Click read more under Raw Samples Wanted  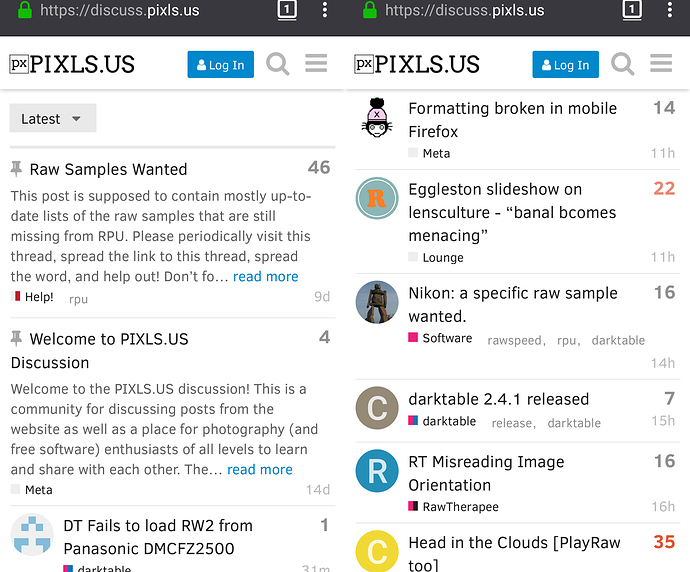265,276
